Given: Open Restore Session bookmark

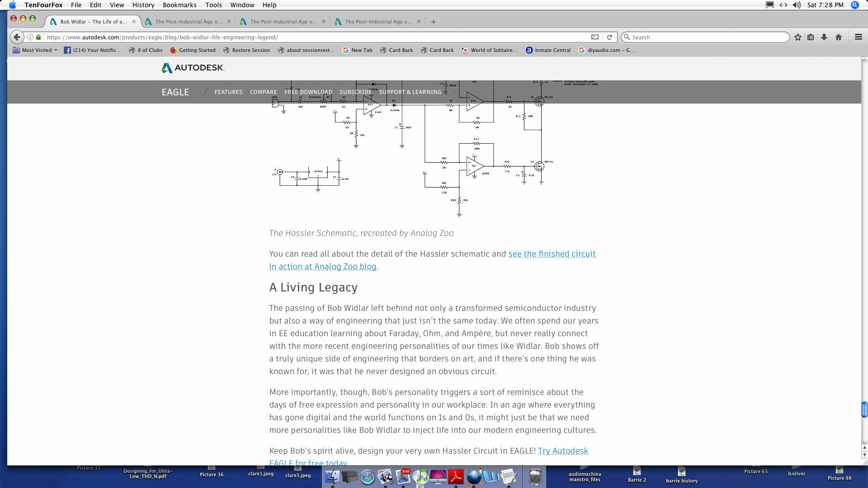Looking at the screenshot, I should pos(247,50).
